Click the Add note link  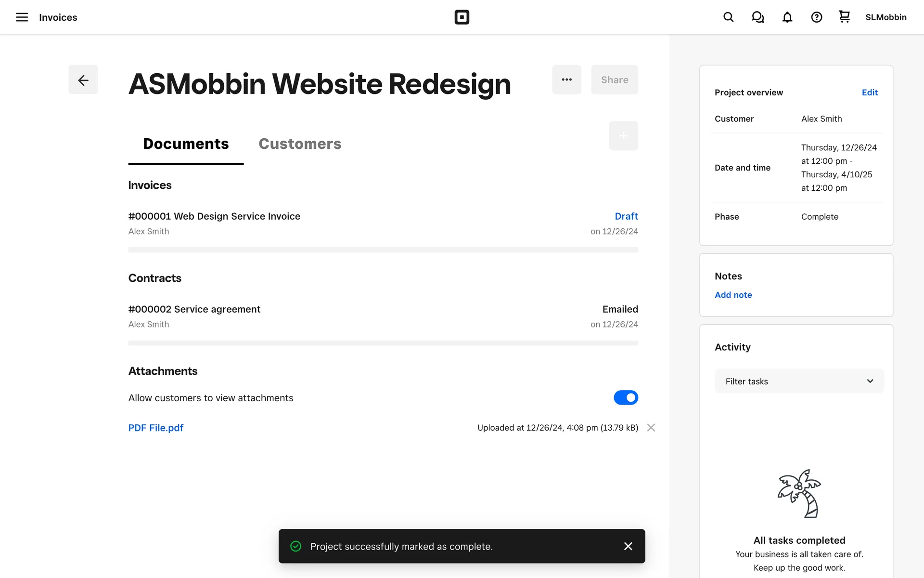coord(733,295)
